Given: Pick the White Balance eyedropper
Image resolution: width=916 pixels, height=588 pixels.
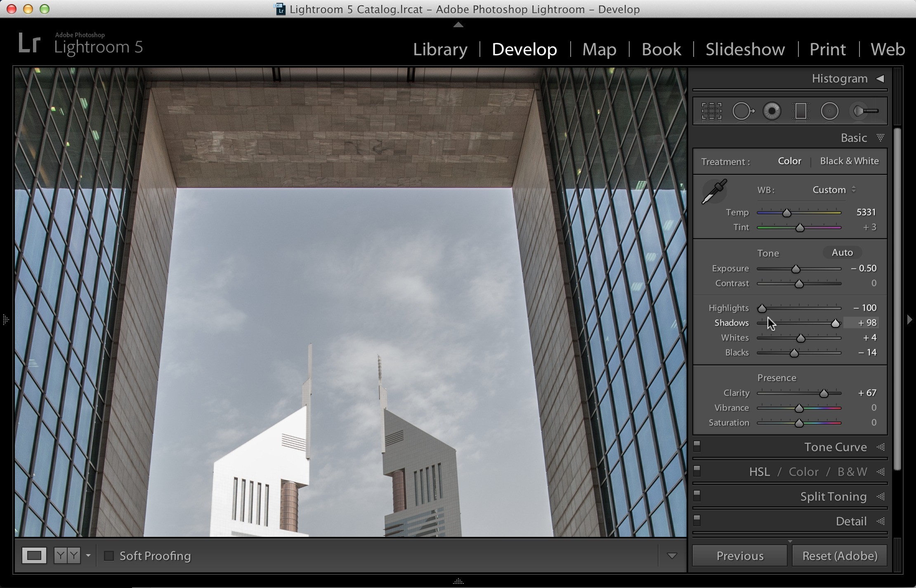Looking at the screenshot, I should pyautogui.click(x=714, y=191).
